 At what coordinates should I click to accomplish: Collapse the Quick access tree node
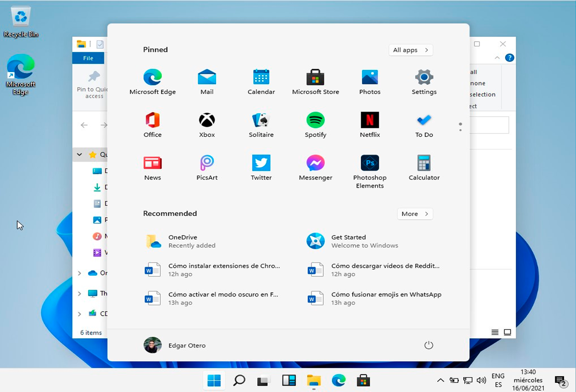[80, 154]
